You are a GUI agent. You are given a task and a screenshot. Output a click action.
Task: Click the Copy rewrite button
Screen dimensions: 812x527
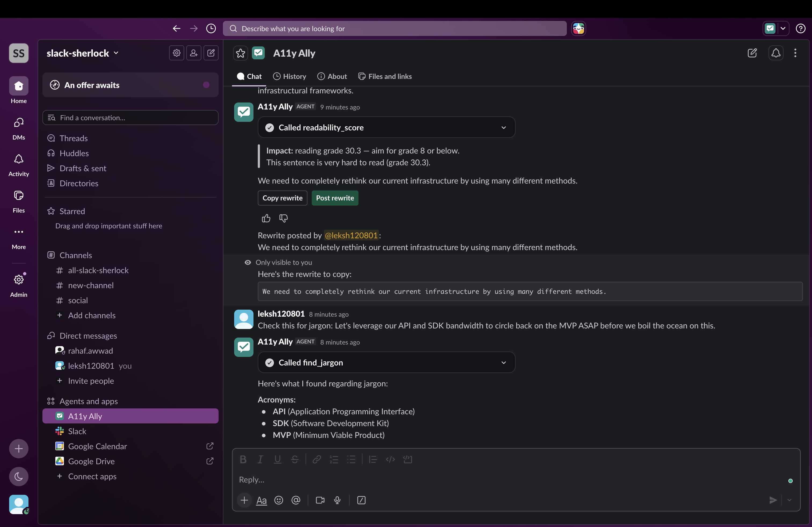point(282,198)
